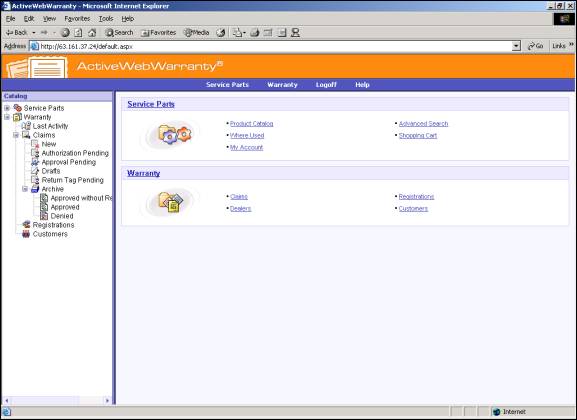Open the Warranty section heading link
This screenshot has height=420, width=577.
click(x=144, y=173)
